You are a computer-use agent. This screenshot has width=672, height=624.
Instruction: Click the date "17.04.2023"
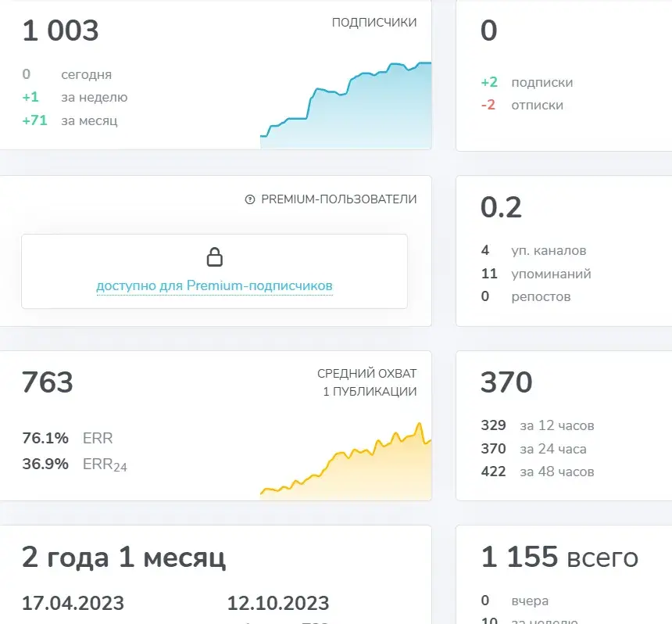73,603
